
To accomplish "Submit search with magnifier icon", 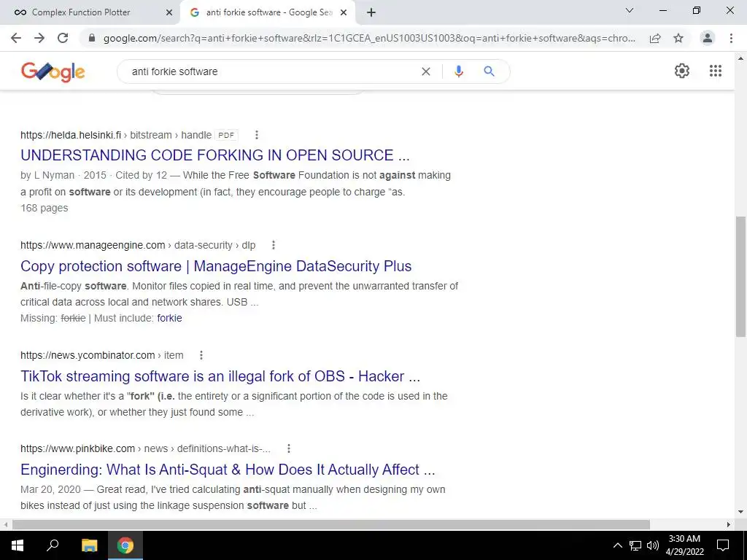I will (489, 71).
